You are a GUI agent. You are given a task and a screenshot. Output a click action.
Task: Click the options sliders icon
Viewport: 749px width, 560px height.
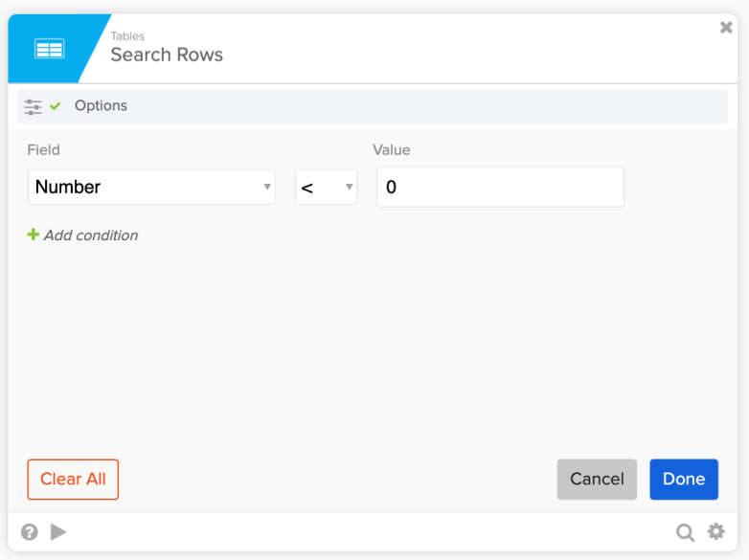click(x=34, y=106)
